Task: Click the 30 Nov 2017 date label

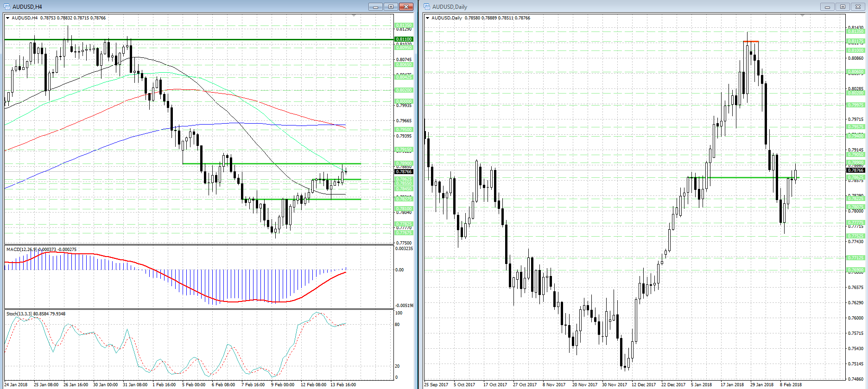Action: [615, 385]
